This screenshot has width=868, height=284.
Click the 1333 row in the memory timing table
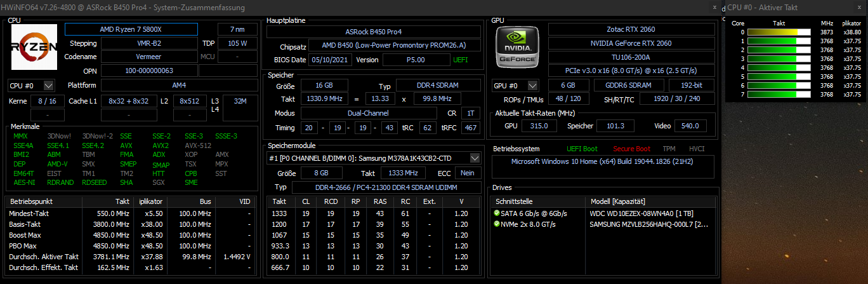pyautogui.click(x=374, y=213)
